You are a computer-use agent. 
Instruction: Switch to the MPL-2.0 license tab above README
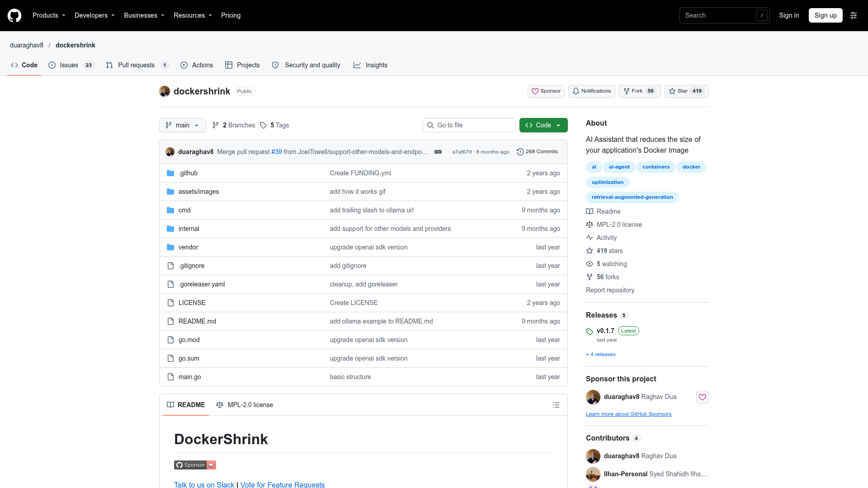coord(245,405)
